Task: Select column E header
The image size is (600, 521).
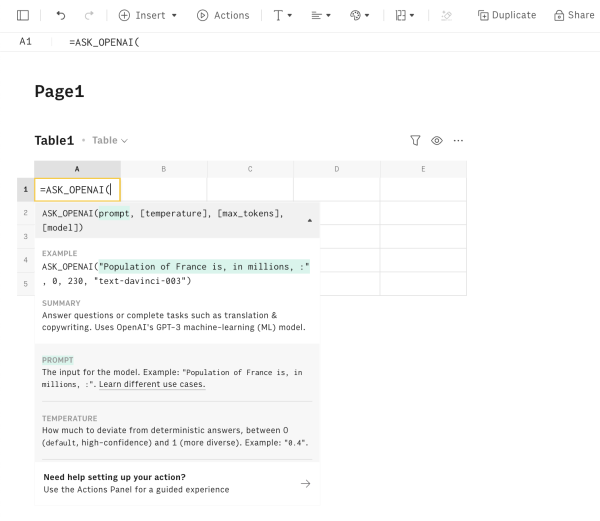Action: click(x=423, y=169)
